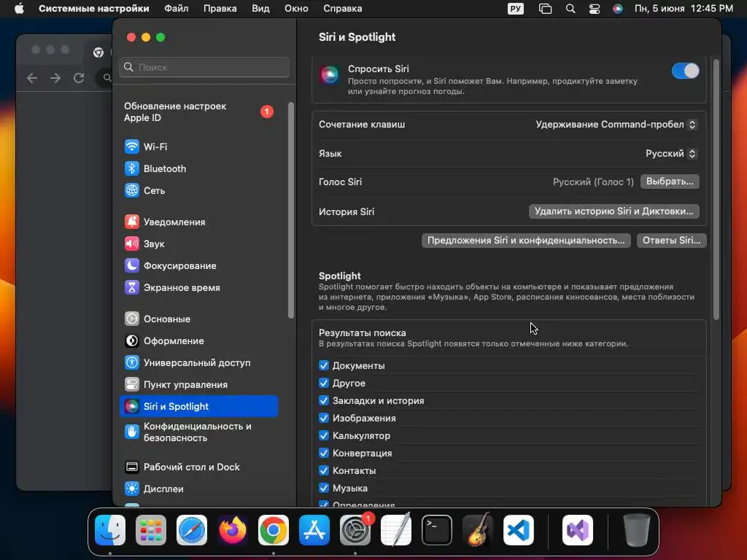The width and height of the screenshot is (747, 560).
Task: Launch Visual Studio Code from the Dock
Action: coord(519,530)
